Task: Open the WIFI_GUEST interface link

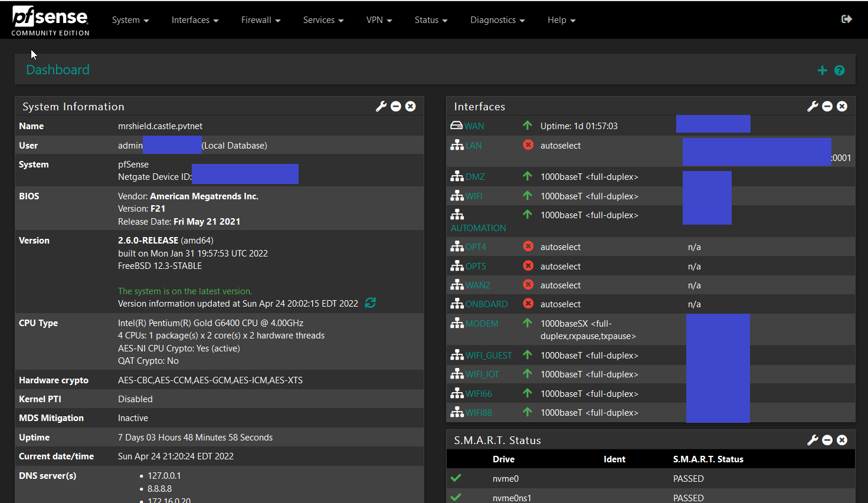Action: pyautogui.click(x=489, y=356)
